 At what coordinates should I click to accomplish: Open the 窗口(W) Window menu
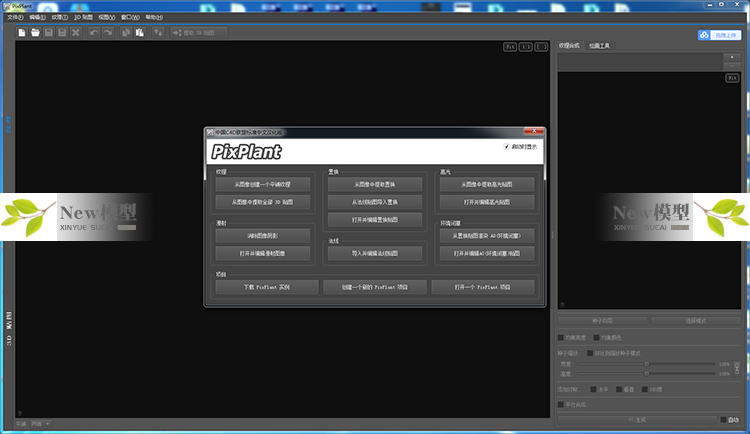click(130, 17)
